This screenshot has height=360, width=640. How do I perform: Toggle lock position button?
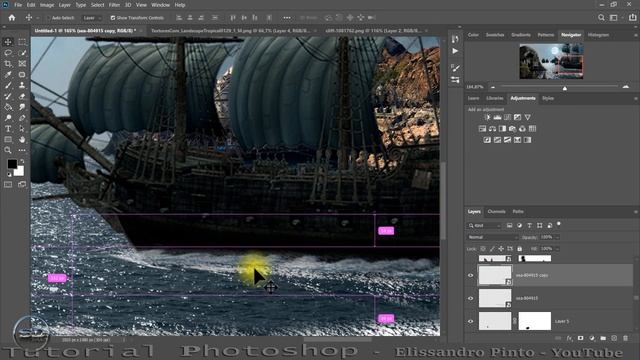[x=501, y=249]
